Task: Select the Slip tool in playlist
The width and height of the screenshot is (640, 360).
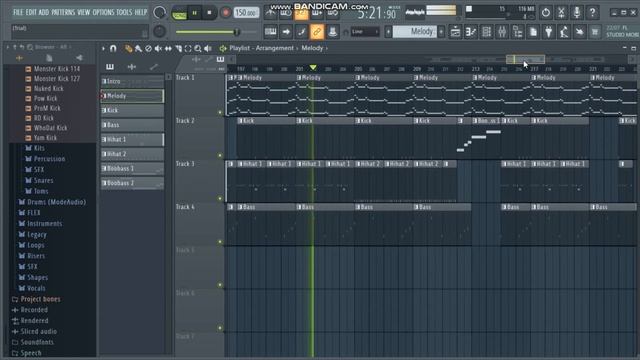Action: coord(168,49)
